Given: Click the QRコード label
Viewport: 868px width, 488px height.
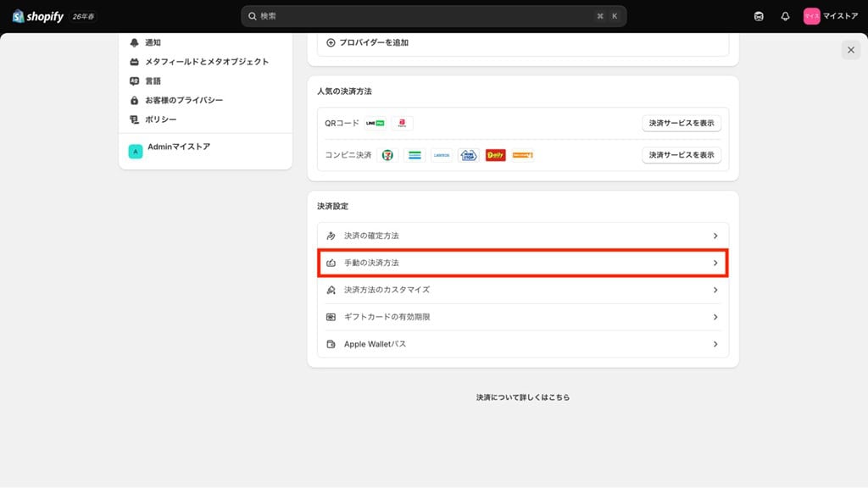Looking at the screenshot, I should (342, 123).
